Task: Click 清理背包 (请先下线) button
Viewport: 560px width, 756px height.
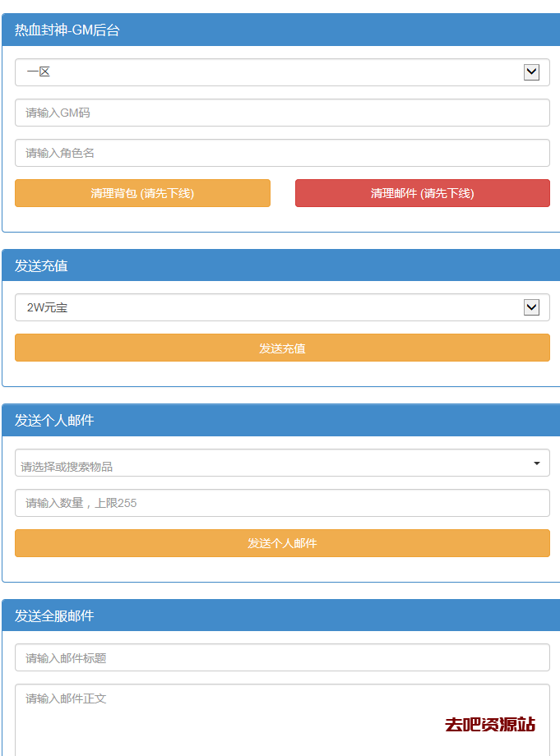Action: click(x=142, y=193)
